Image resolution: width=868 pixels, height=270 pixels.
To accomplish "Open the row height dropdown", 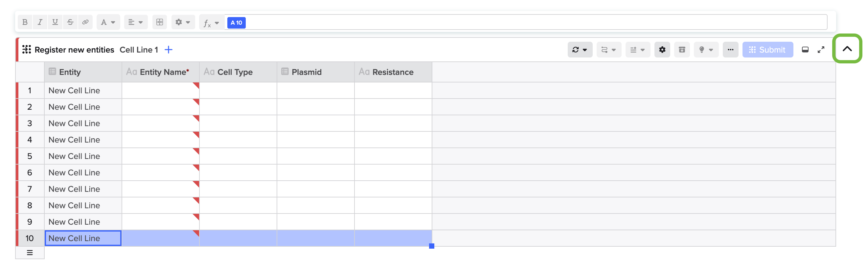I will 637,50.
